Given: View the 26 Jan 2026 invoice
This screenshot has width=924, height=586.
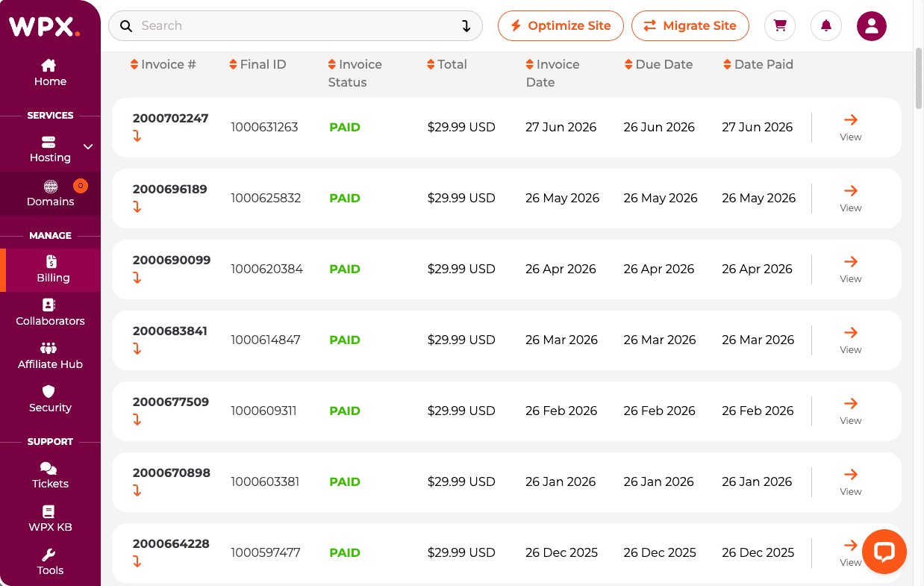Looking at the screenshot, I should click(x=851, y=482).
